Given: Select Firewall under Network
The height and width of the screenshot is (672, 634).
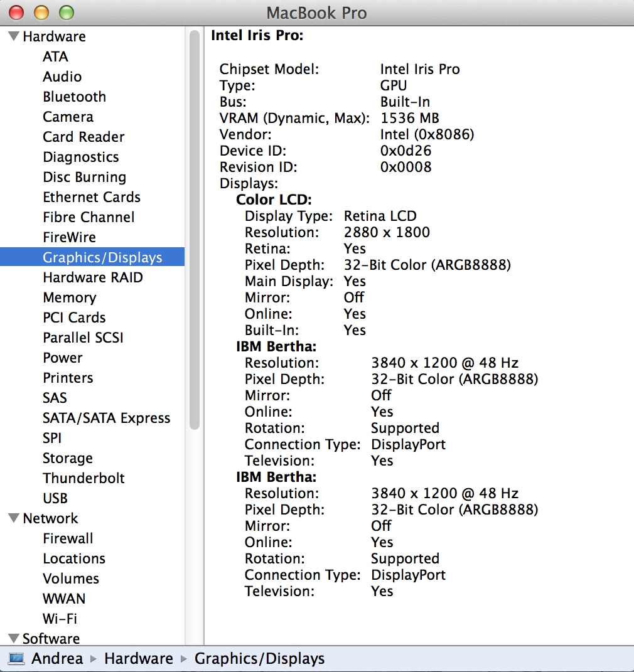Looking at the screenshot, I should click(x=68, y=538).
